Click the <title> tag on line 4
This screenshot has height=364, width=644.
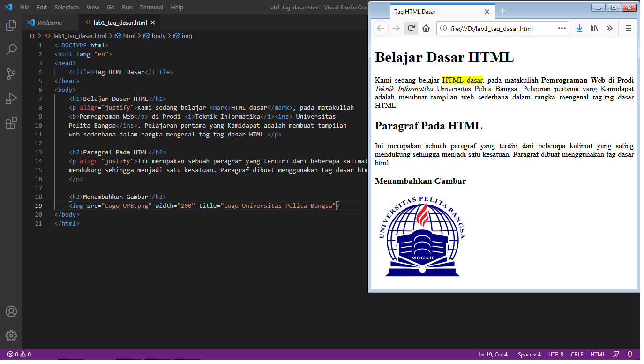(81, 72)
